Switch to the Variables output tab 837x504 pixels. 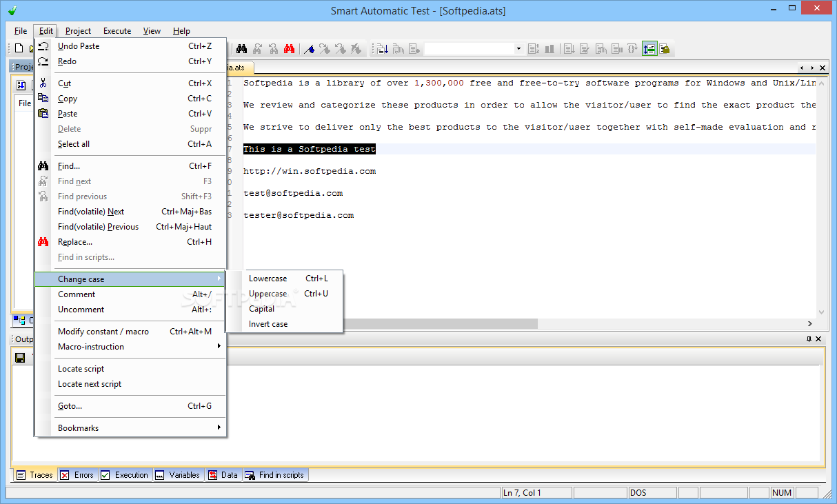click(x=178, y=475)
